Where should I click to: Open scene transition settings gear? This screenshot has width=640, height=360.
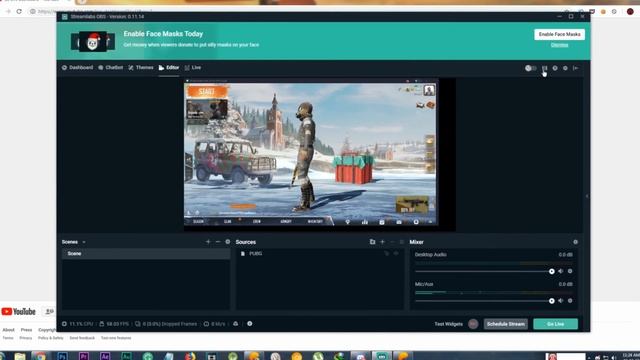click(x=228, y=242)
